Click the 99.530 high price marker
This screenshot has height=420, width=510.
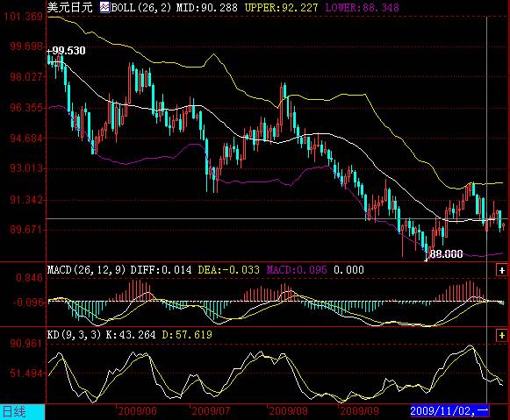tap(67, 51)
